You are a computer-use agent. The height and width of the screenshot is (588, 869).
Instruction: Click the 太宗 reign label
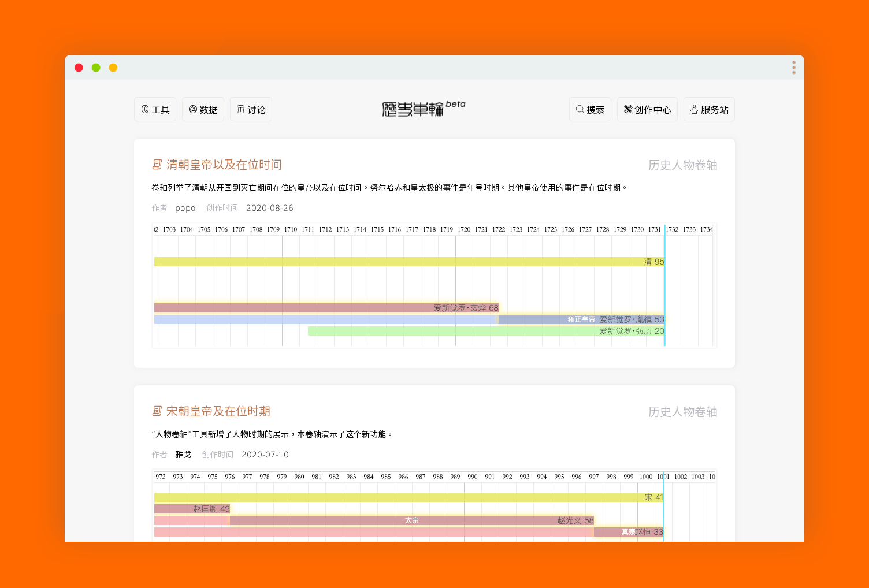pos(412,520)
